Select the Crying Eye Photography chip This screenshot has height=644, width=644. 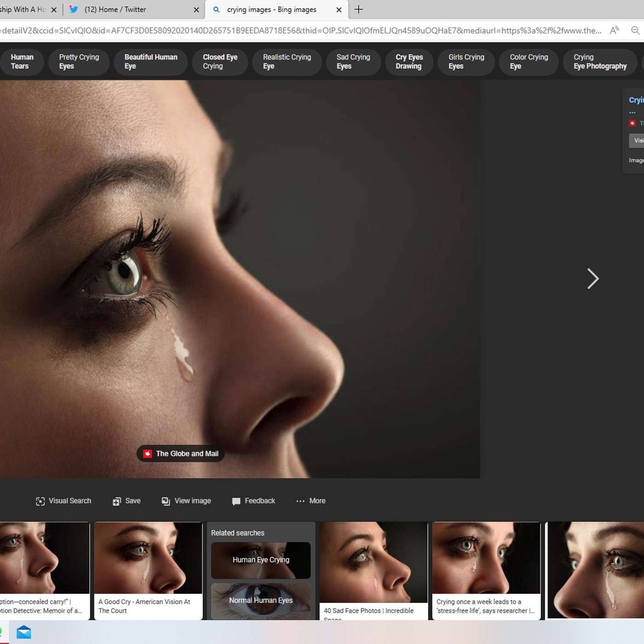[x=600, y=62]
